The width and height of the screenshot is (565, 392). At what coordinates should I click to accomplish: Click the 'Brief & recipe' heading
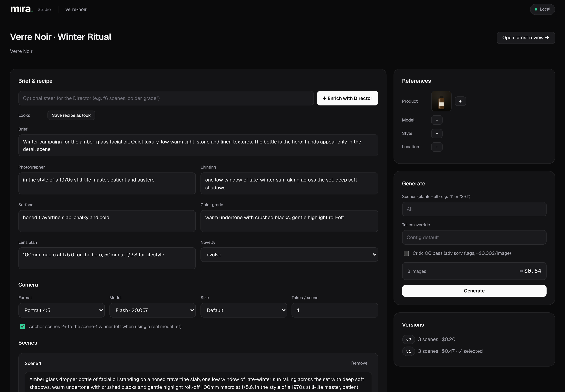(35, 81)
